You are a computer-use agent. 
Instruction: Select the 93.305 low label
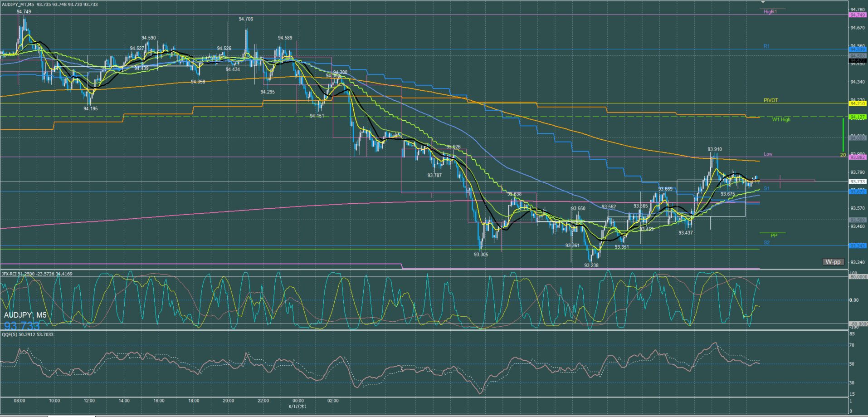coord(481,255)
